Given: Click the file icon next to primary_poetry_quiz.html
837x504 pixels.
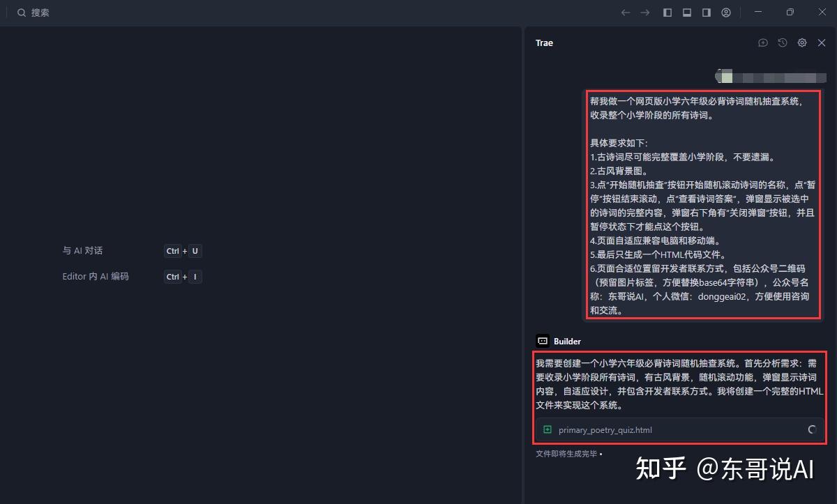Looking at the screenshot, I should coord(548,429).
